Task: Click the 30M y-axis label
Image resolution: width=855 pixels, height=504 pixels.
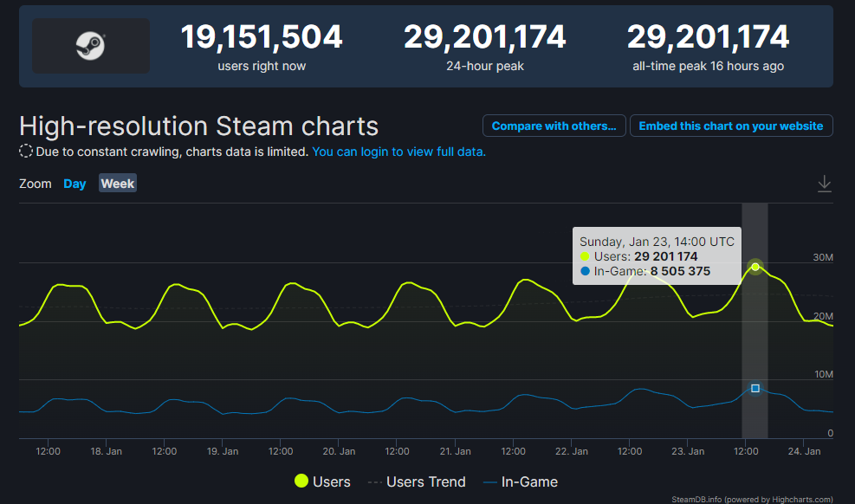Action: coord(823,257)
